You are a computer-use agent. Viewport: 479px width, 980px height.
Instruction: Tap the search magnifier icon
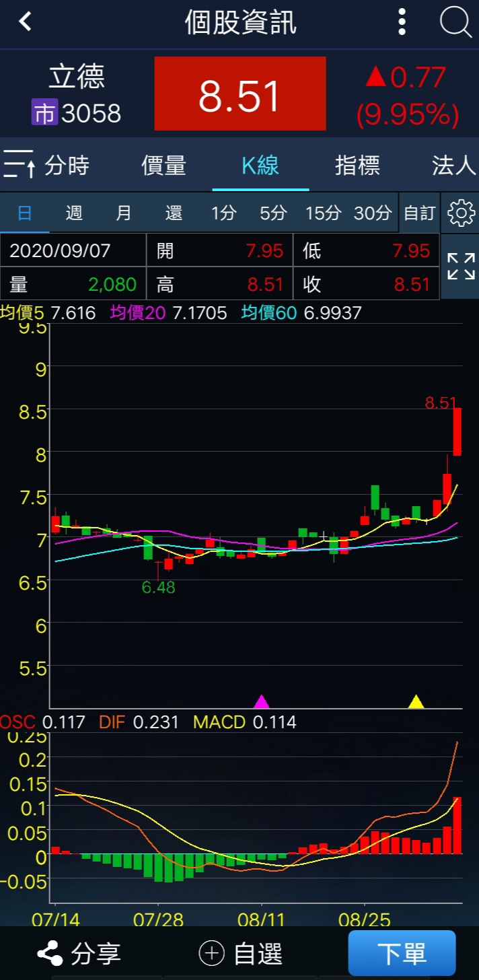click(x=455, y=22)
